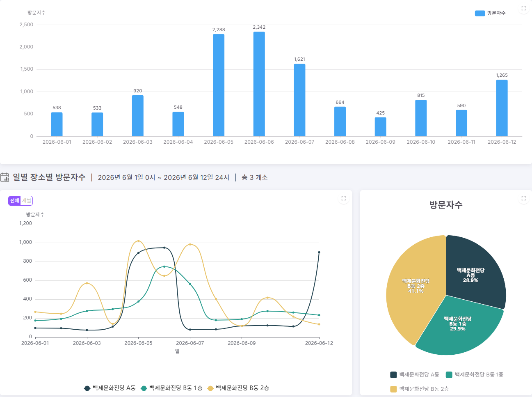This screenshot has height=397, width=532.
Task: Expand the line chart to fullscreen
Action: (x=344, y=198)
